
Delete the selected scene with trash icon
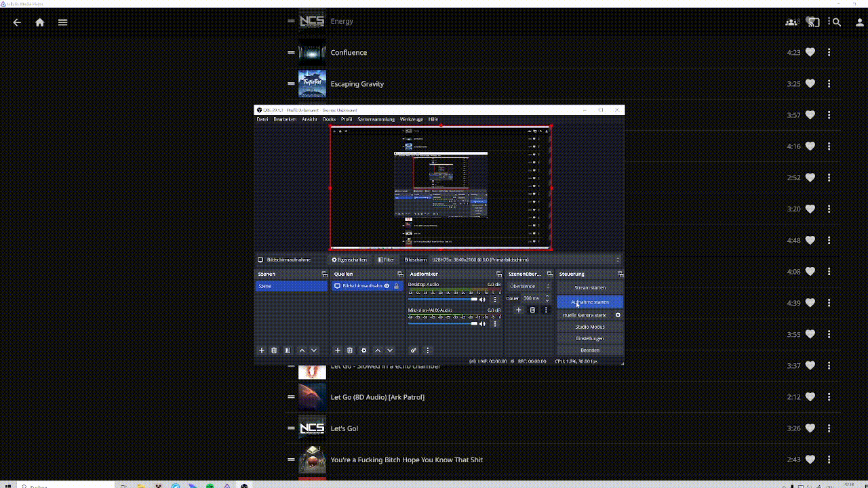click(274, 350)
